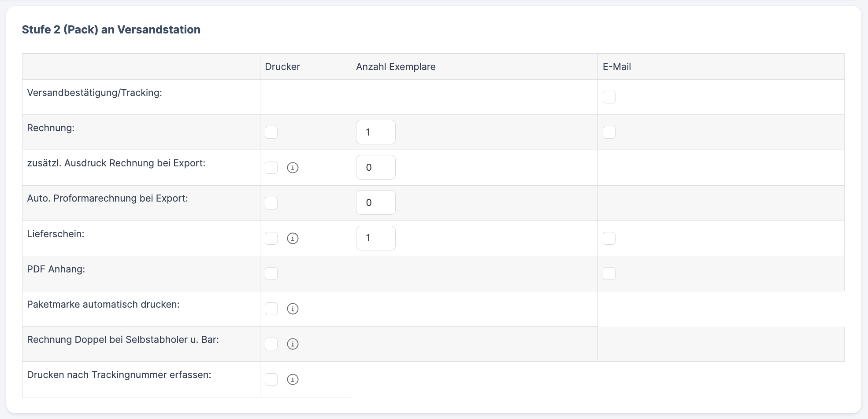Select Lieferschein Anzahl Exemplare input
The height and width of the screenshot is (419, 868).
pyautogui.click(x=375, y=238)
